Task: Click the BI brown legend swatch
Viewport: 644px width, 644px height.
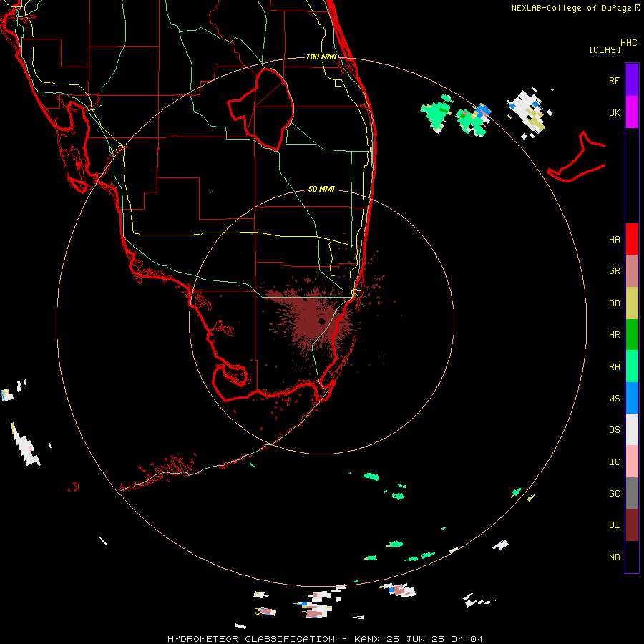Action: pyautogui.click(x=632, y=525)
